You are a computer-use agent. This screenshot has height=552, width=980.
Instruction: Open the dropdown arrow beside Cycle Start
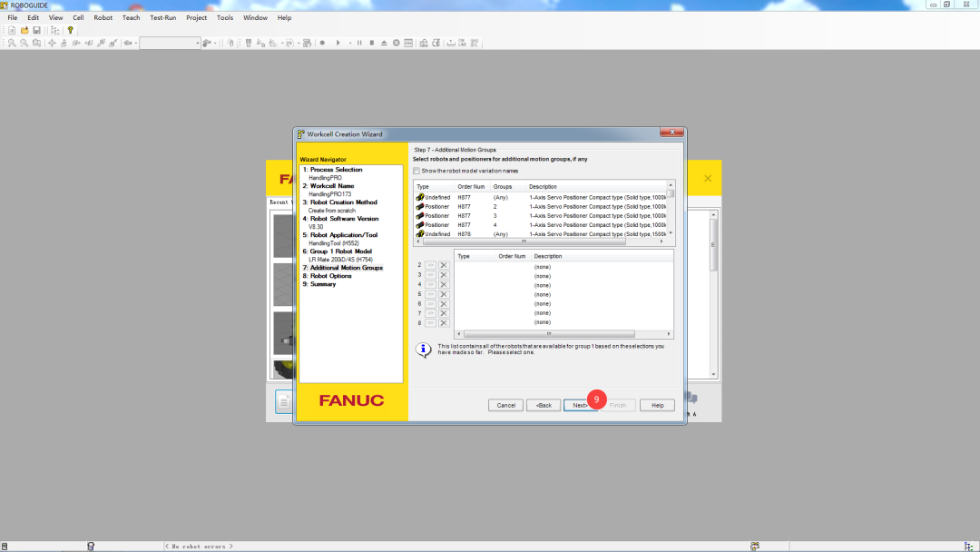pyautogui.click(x=350, y=44)
